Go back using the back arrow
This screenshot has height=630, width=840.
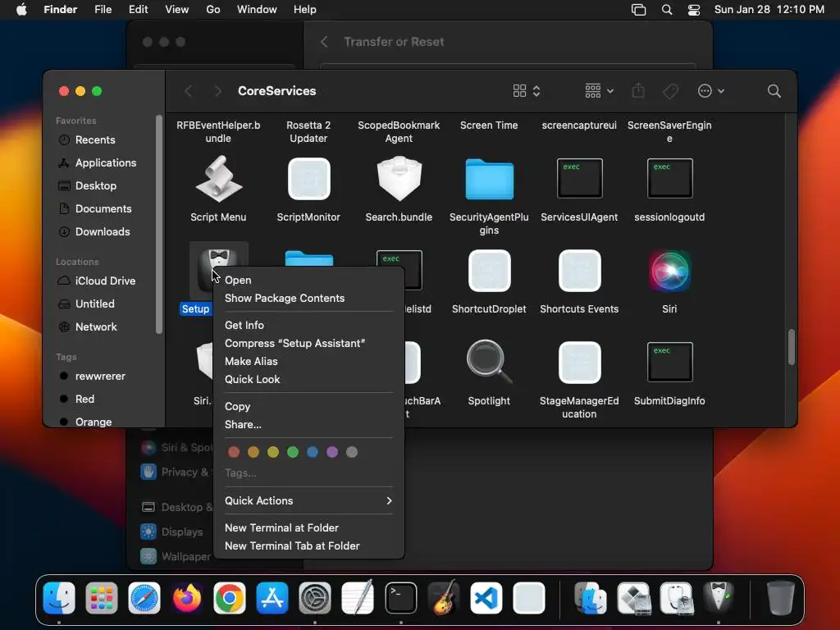pos(188,91)
